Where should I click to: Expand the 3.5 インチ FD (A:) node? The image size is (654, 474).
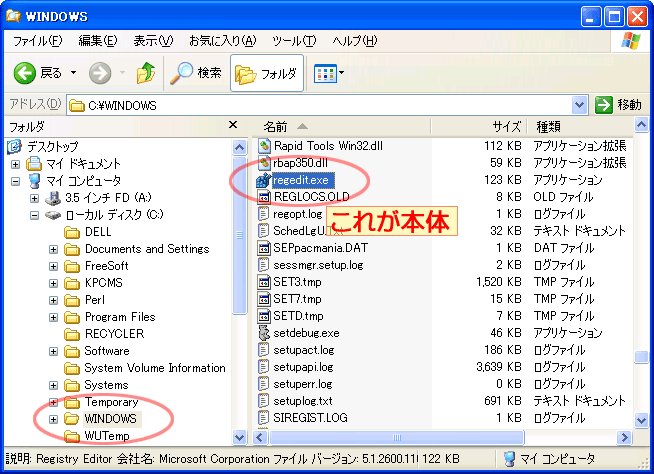pyautogui.click(x=35, y=198)
